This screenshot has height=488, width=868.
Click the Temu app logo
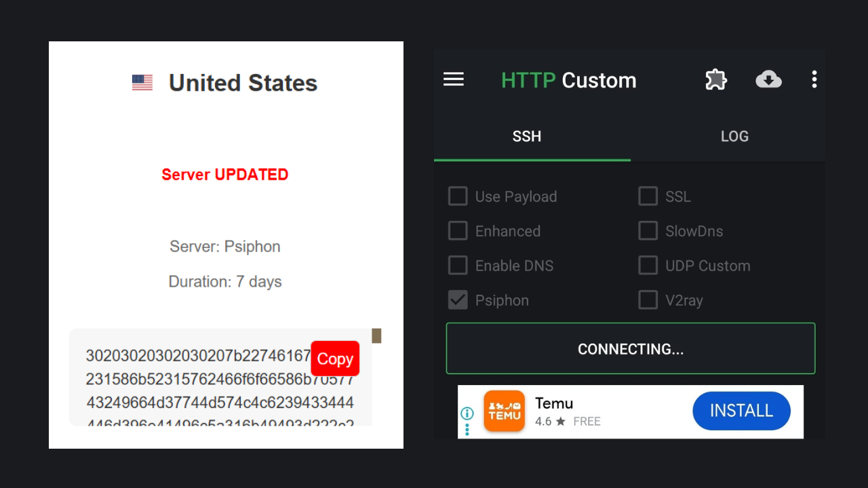(x=504, y=411)
